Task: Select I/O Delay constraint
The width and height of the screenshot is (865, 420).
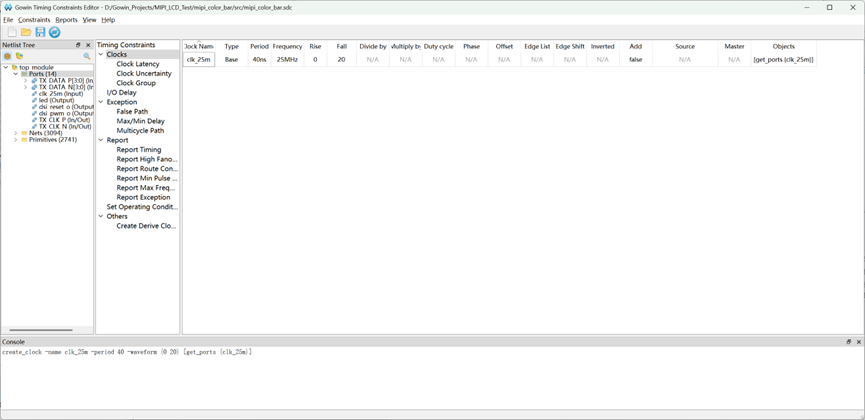Action: point(121,93)
